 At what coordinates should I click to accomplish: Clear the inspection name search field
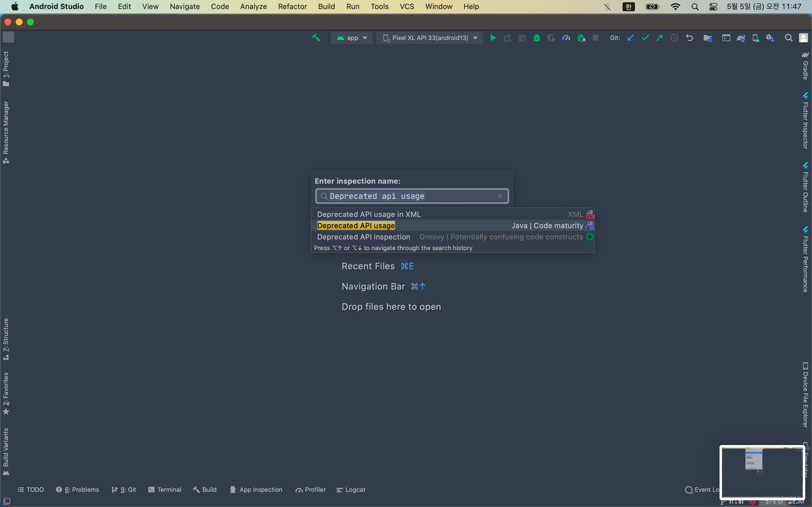[x=500, y=196]
